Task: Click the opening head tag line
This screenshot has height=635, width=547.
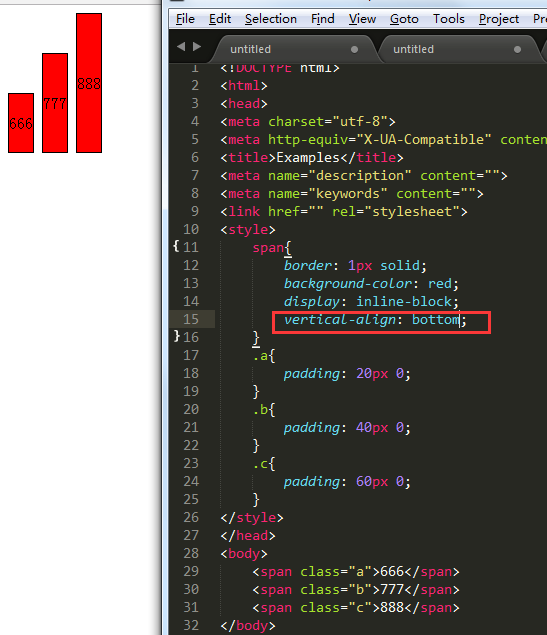Action: coord(244,104)
